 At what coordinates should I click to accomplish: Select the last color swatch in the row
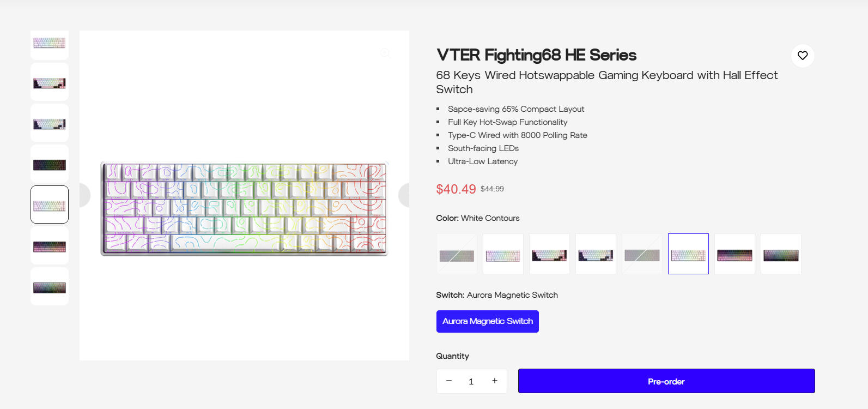click(781, 254)
